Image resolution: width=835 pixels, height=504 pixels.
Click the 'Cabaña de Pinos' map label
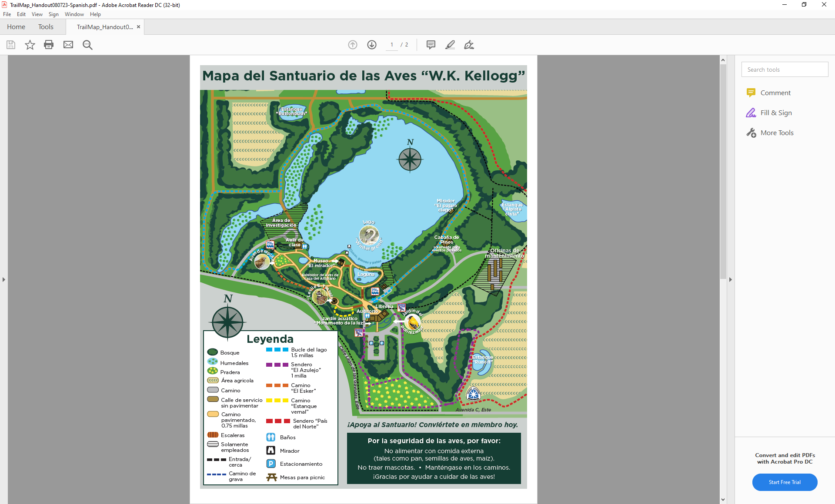447,240
